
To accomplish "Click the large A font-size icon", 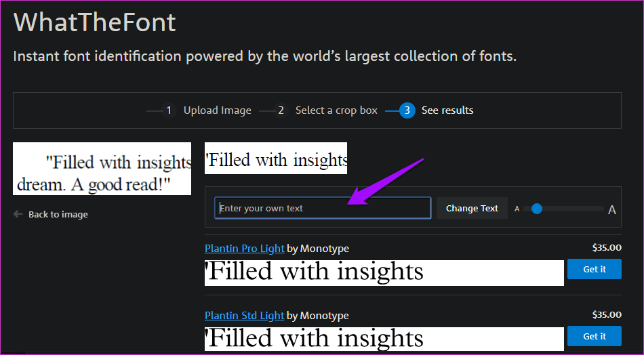I will tap(612, 209).
